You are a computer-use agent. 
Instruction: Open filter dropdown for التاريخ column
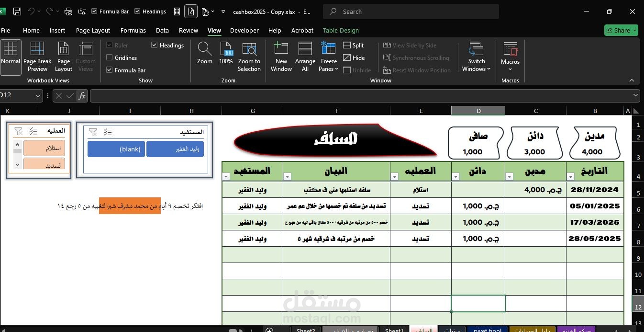pyautogui.click(x=571, y=176)
